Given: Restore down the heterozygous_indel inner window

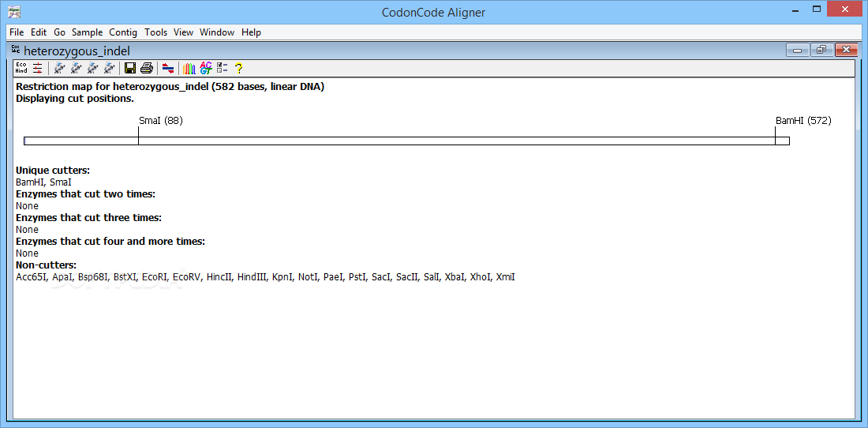Looking at the screenshot, I should (822, 51).
